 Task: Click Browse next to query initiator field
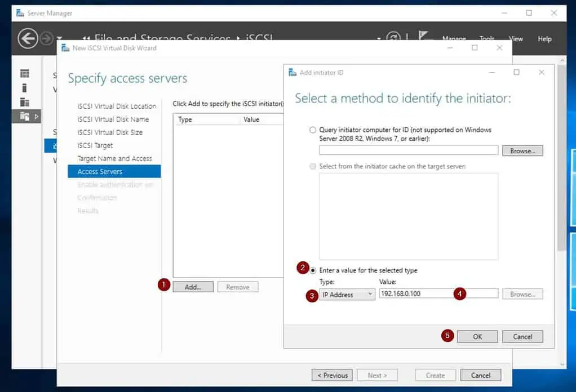click(x=522, y=150)
